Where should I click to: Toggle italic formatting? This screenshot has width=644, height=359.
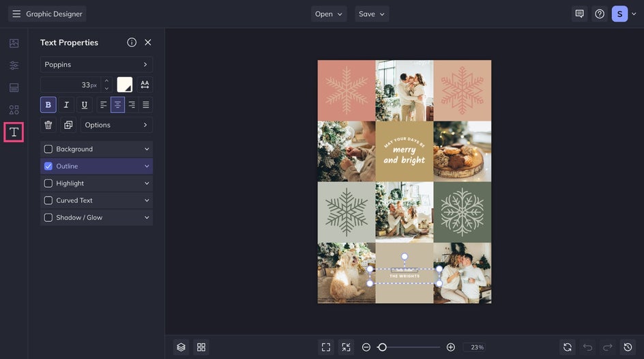click(x=66, y=104)
